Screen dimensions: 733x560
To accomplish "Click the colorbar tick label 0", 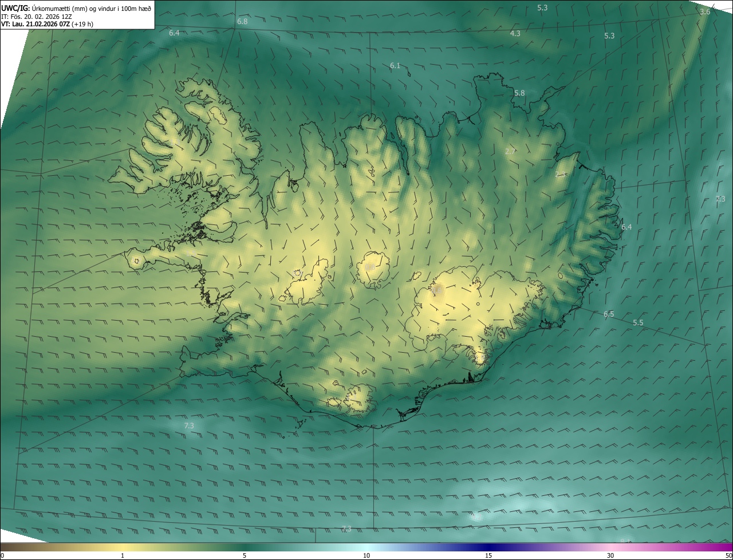I will [x=2, y=555].
